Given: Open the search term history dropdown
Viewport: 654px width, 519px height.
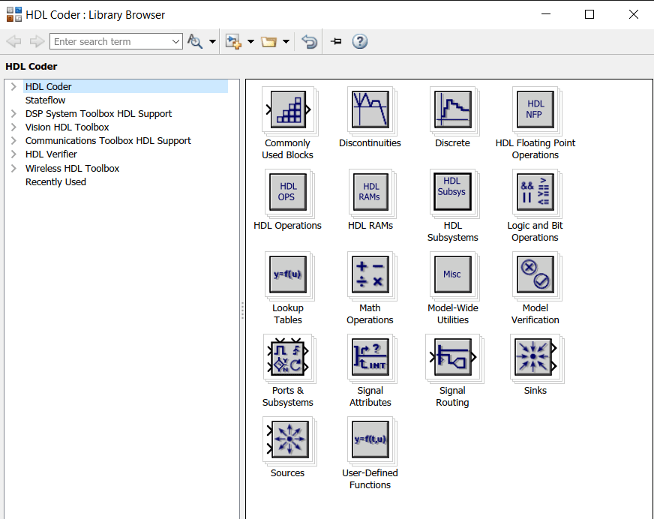Looking at the screenshot, I should point(176,42).
